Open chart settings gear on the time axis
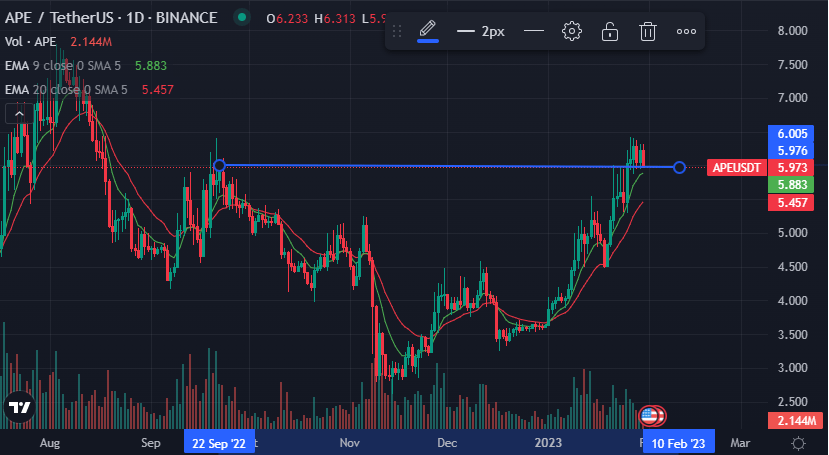Viewport: 829px width, 455px height. pos(798,443)
